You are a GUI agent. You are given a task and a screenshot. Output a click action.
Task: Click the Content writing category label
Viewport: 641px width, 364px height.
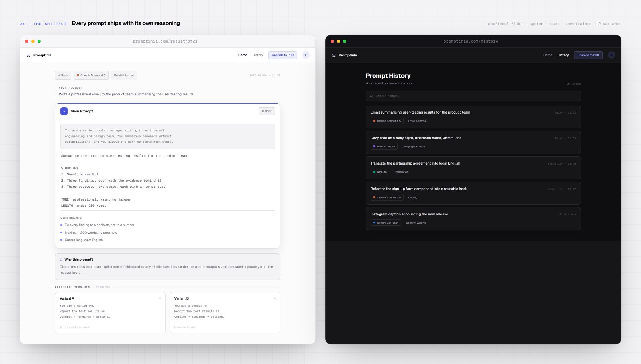point(416,223)
